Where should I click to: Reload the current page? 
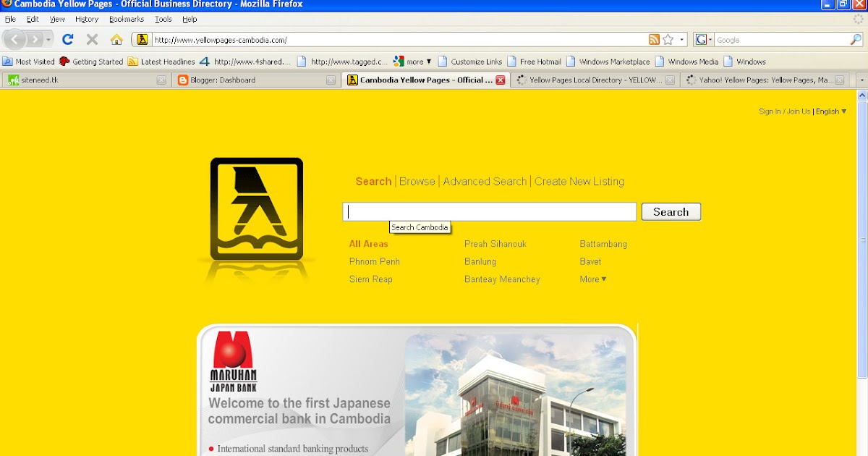point(68,40)
